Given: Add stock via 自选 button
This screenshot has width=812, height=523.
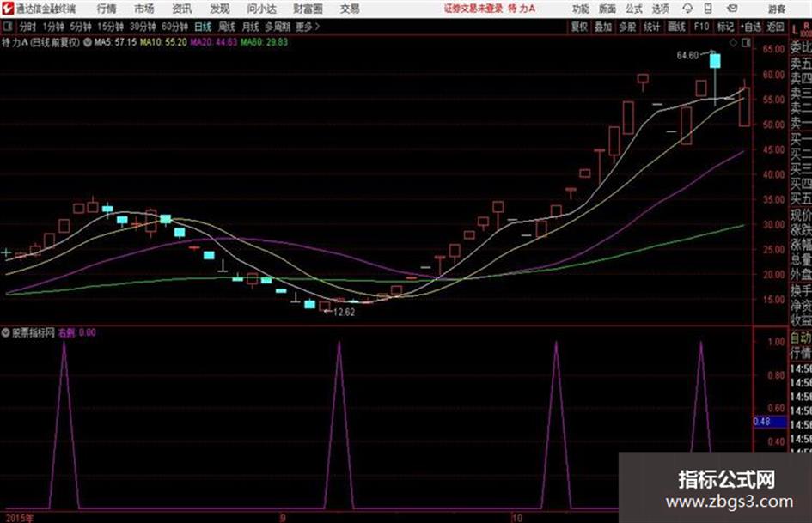Looking at the screenshot, I should tap(750, 27).
